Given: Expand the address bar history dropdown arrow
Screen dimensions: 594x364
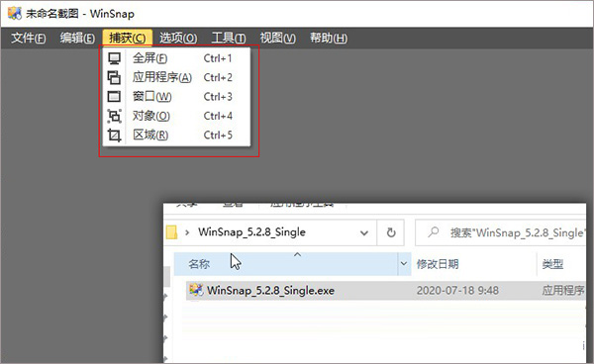Looking at the screenshot, I should coord(364,232).
